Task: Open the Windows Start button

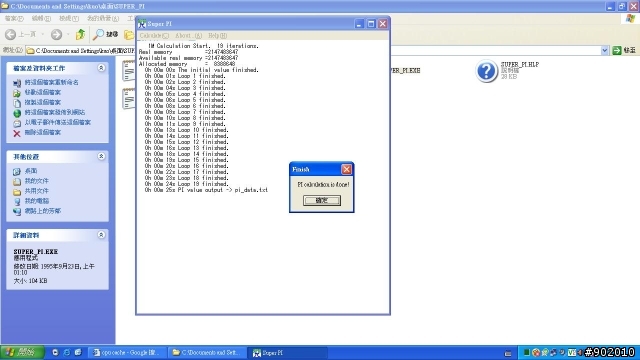Action: (22, 352)
